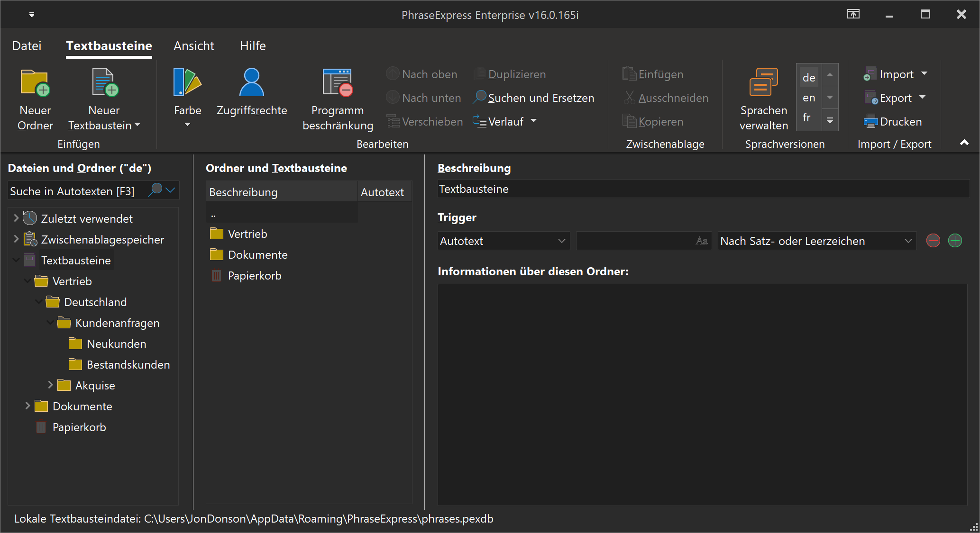Switch to the Ansicht tab
The height and width of the screenshot is (533, 980).
(193, 45)
